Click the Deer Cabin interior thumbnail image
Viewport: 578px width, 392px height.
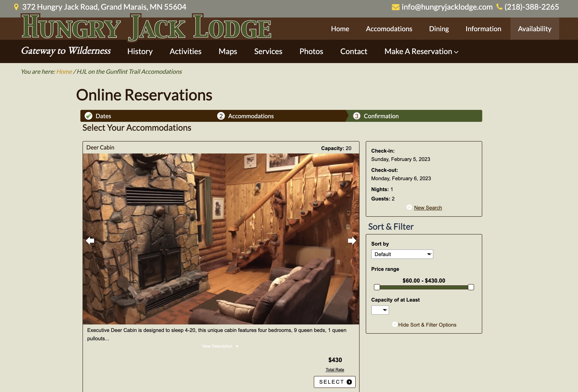pyautogui.click(x=221, y=239)
